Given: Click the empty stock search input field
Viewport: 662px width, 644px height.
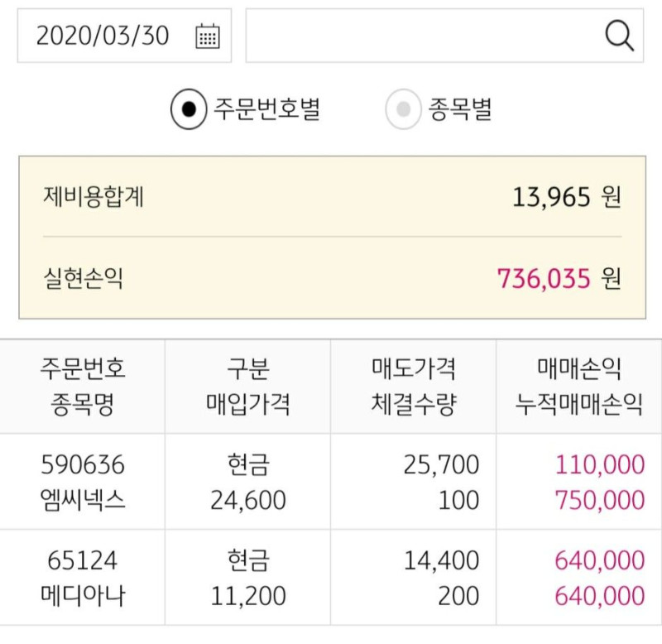Looking at the screenshot, I should pyautogui.click(x=422, y=36).
